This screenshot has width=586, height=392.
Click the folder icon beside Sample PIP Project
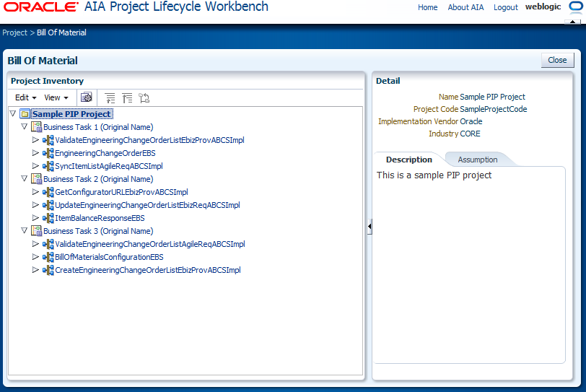point(25,114)
